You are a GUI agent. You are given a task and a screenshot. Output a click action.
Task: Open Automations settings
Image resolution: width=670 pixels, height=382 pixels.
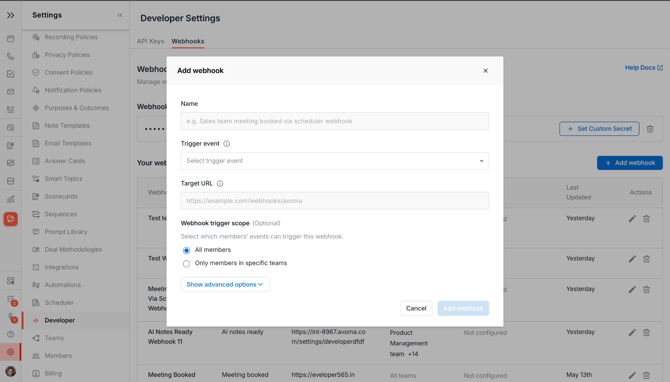click(x=62, y=285)
